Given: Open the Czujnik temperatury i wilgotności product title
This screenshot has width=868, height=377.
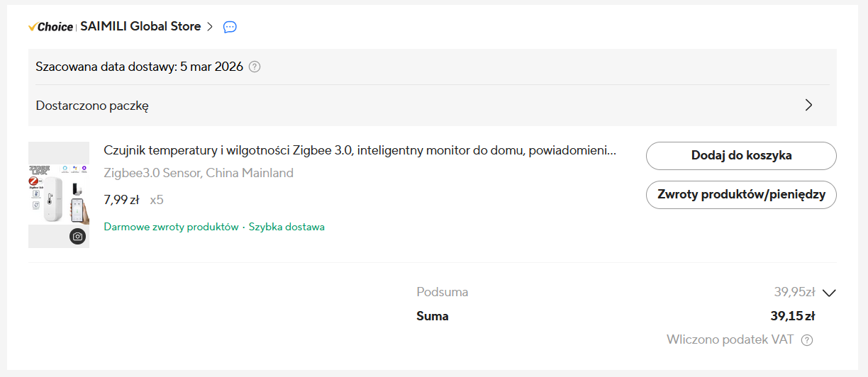Looking at the screenshot, I should 360,150.
